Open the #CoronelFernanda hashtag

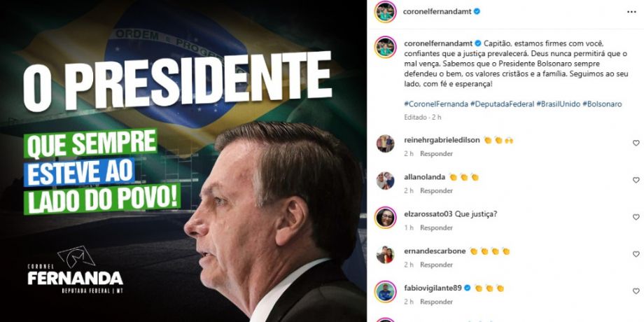(436, 104)
